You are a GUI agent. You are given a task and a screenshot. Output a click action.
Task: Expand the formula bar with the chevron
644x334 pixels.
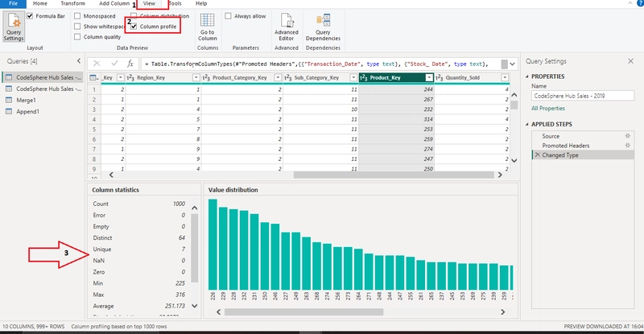pos(512,64)
